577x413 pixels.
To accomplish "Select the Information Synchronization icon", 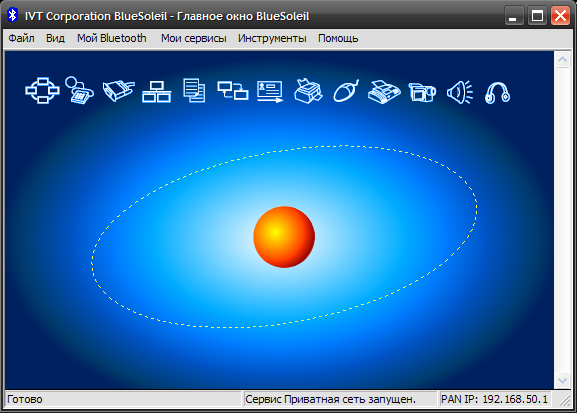I will (233, 91).
